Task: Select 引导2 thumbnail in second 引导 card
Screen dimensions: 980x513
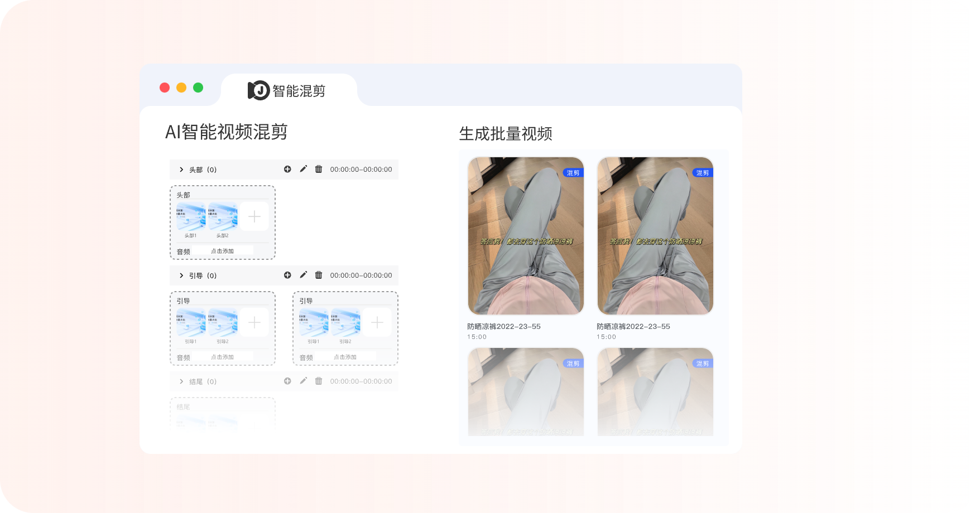Action: point(345,323)
